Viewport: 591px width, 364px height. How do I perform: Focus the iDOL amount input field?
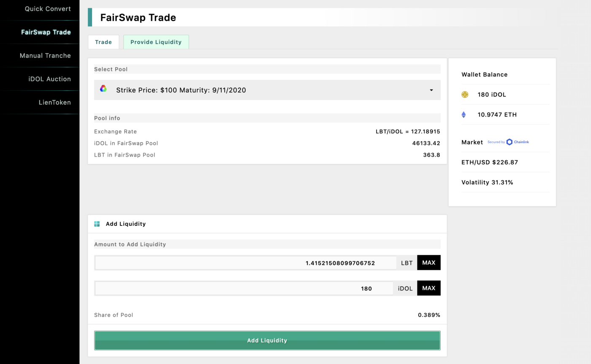click(244, 288)
